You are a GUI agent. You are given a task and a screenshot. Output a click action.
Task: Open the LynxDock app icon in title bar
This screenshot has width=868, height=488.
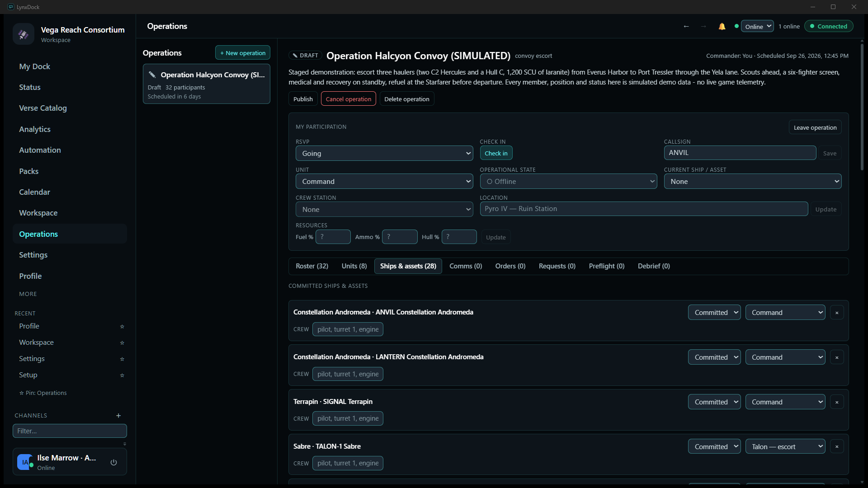tap(11, 7)
